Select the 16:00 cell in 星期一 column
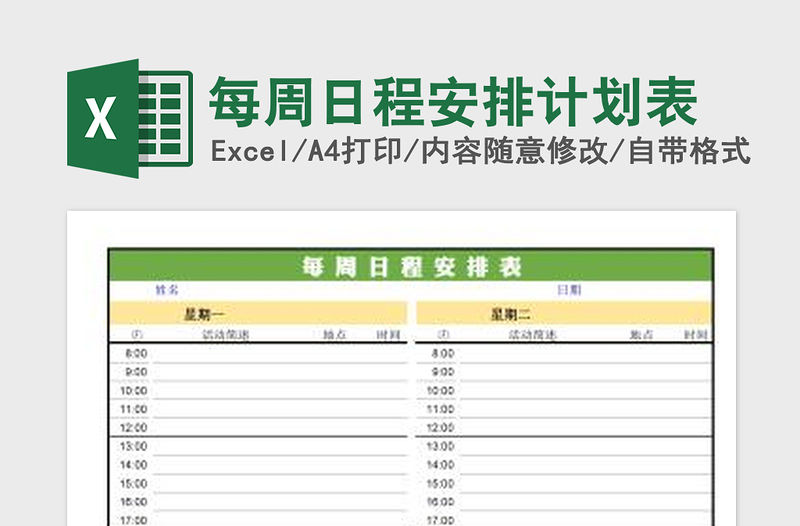800x526 pixels. click(134, 502)
